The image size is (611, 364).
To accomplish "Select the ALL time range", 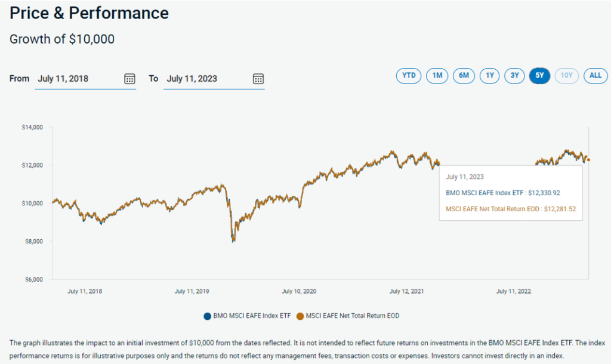I will [595, 76].
